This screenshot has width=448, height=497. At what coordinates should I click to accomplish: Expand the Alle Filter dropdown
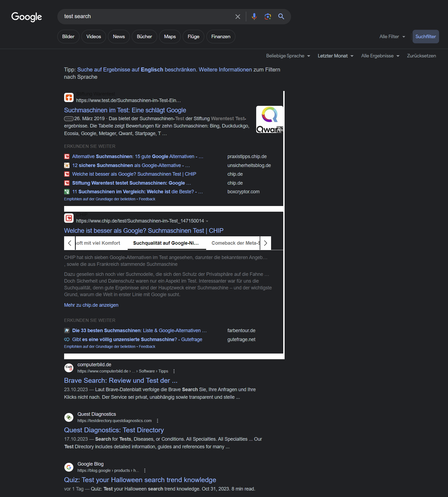pos(392,37)
